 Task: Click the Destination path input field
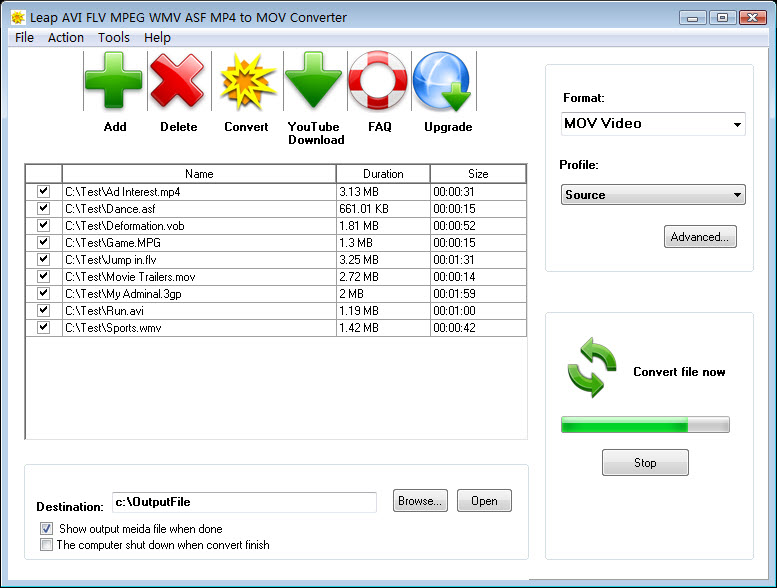click(x=244, y=502)
